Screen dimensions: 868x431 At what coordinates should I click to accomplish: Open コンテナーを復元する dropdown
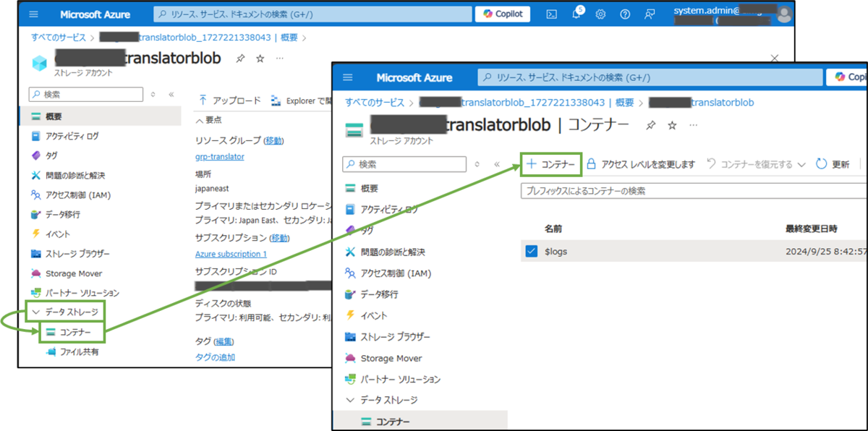[x=757, y=164]
